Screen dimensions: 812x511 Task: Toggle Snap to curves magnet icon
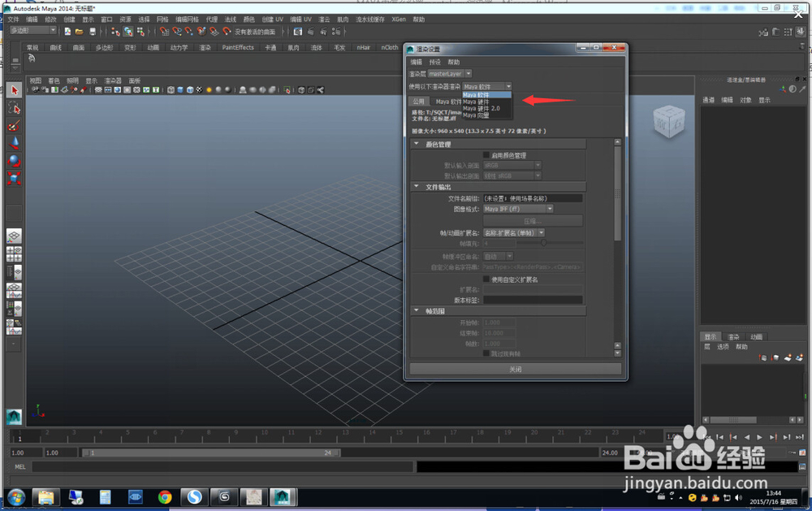pos(176,32)
